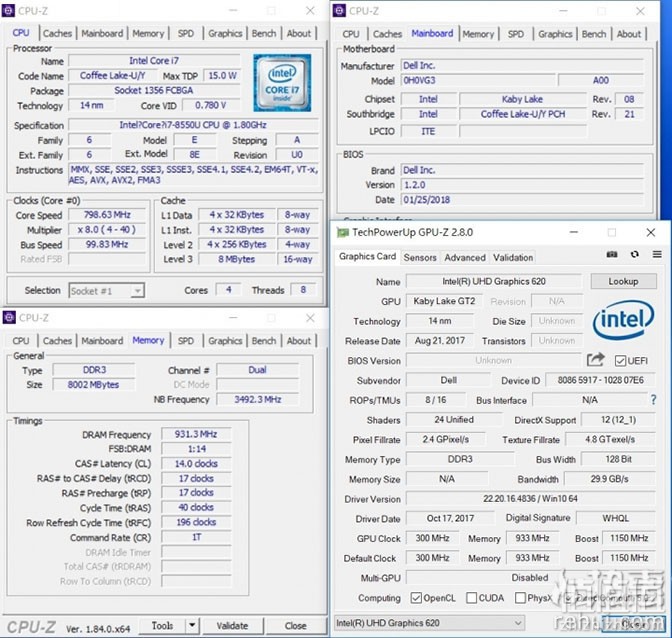Click the Max TDP value 15.0 W
The height and width of the screenshot is (638, 672).
click(222, 76)
